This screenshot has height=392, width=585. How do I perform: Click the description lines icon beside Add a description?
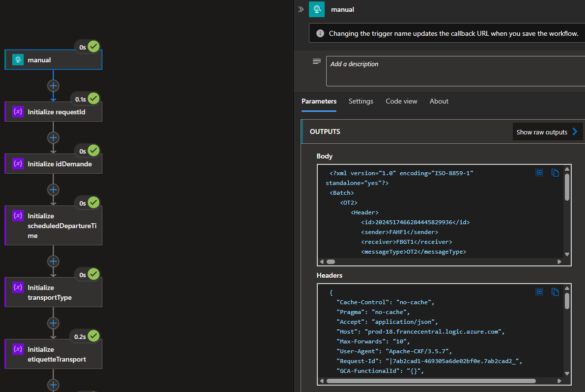pyautogui.click(x=316, y=61)
